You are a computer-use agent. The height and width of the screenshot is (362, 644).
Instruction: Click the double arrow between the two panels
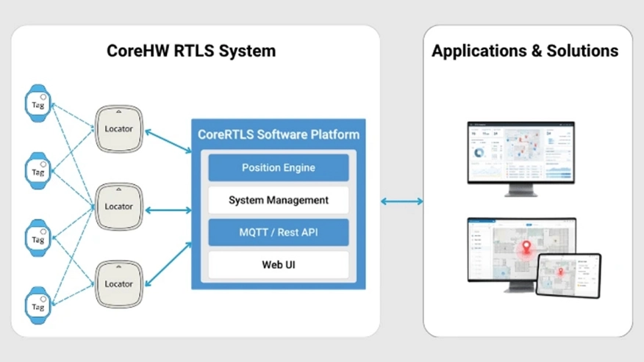pyautogui.click(x=401, y=201)
